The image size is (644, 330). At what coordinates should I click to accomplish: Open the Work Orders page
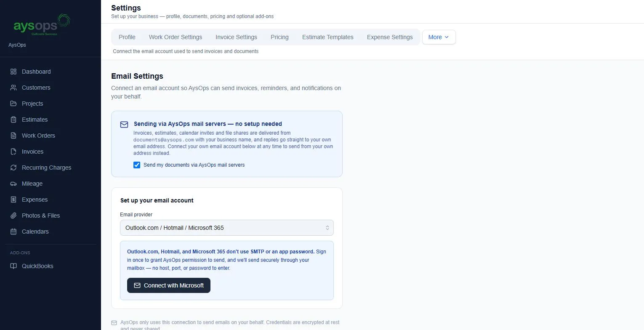51,136
